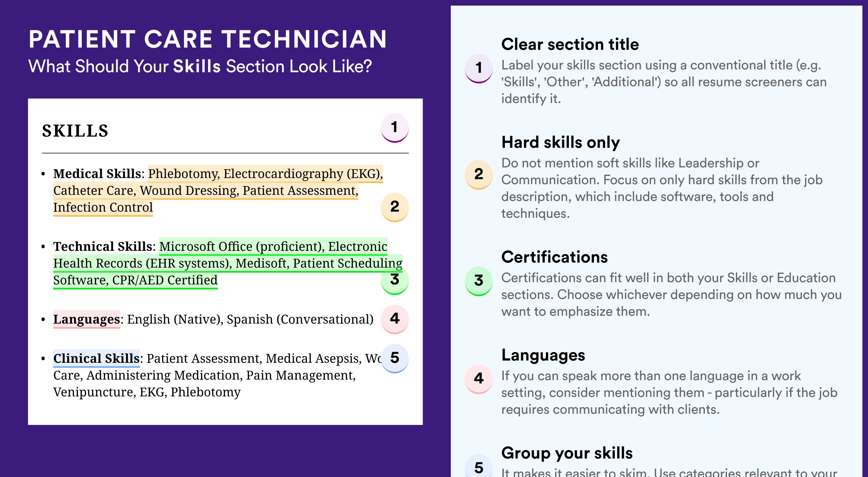Click the highlighted Phlebotomy, Electrocardiography text
Image resolution: width=868 pixels, height=477 pixels.
click(x=265, y=174)
